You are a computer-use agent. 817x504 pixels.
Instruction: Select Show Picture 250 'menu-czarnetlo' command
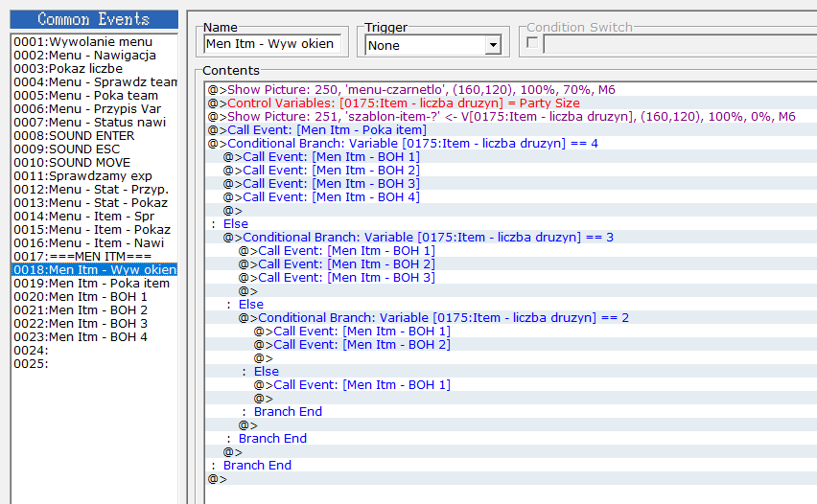(x=511, y=89)
